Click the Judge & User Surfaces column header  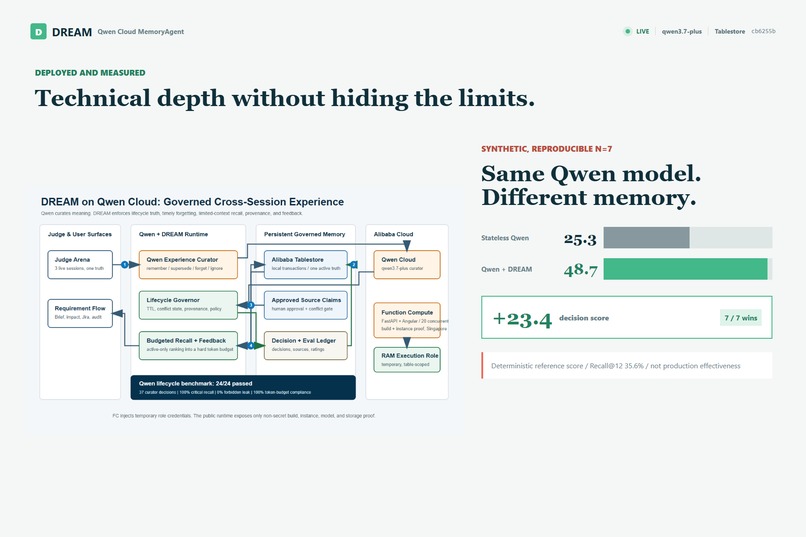80,234
